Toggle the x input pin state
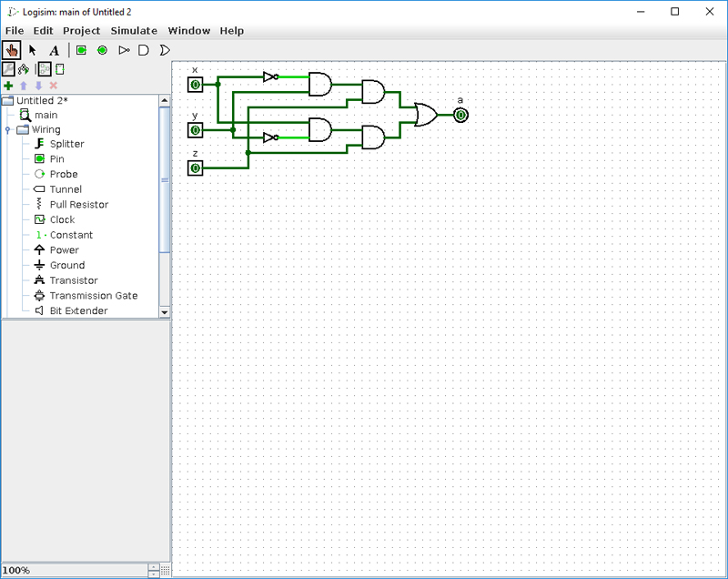 pyautogui.click(x=195, y=84)
